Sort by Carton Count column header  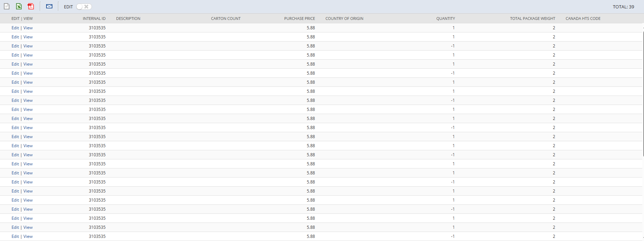(x=226, y=18)
